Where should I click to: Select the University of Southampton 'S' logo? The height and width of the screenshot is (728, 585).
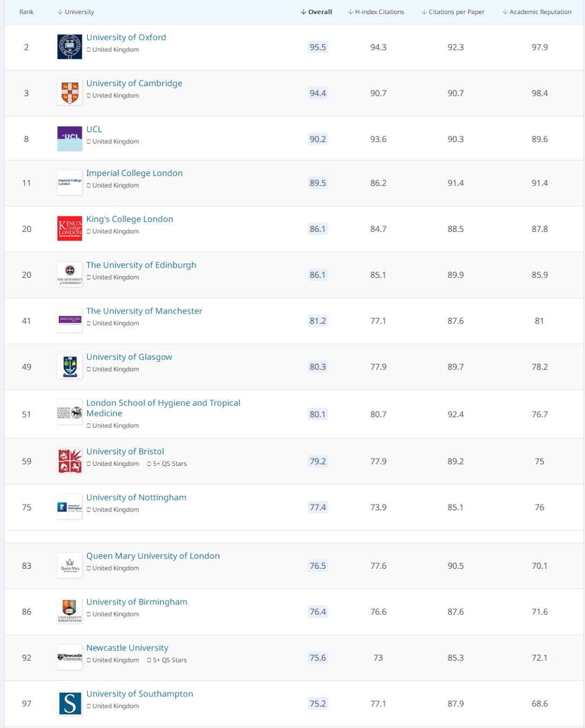(x=69, y=703)
